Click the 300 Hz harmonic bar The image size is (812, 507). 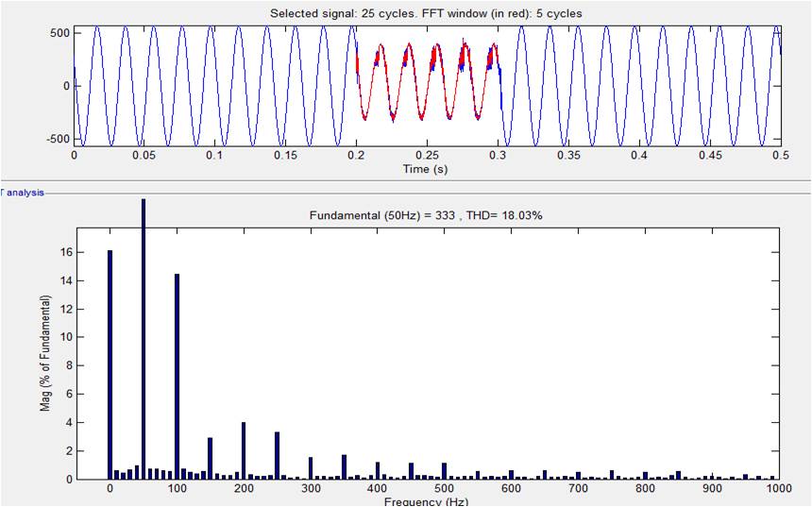tap(310, 467)
